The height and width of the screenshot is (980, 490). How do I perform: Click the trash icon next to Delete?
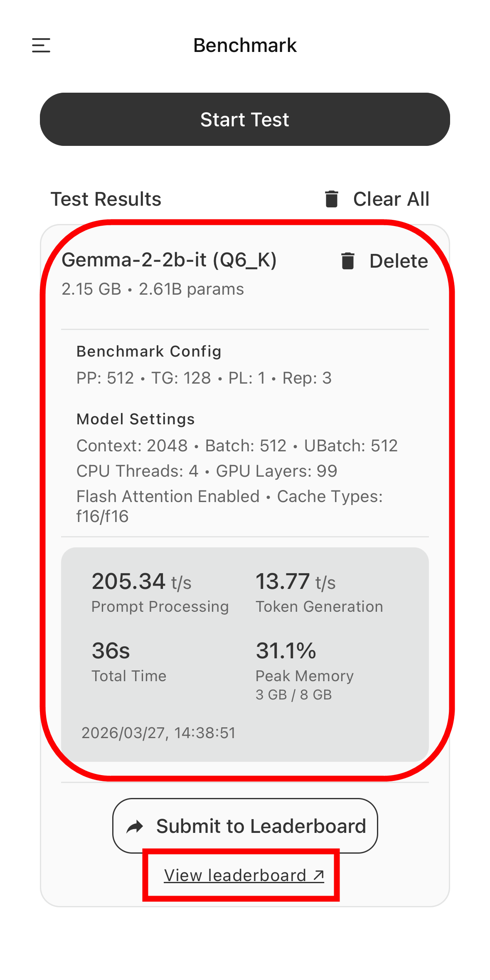click(x=348, y=261)
